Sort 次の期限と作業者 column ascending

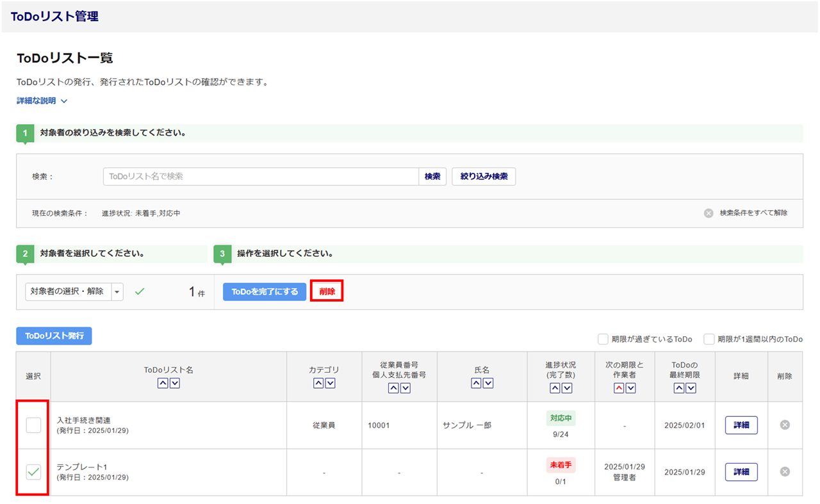(x=619, y=388)
